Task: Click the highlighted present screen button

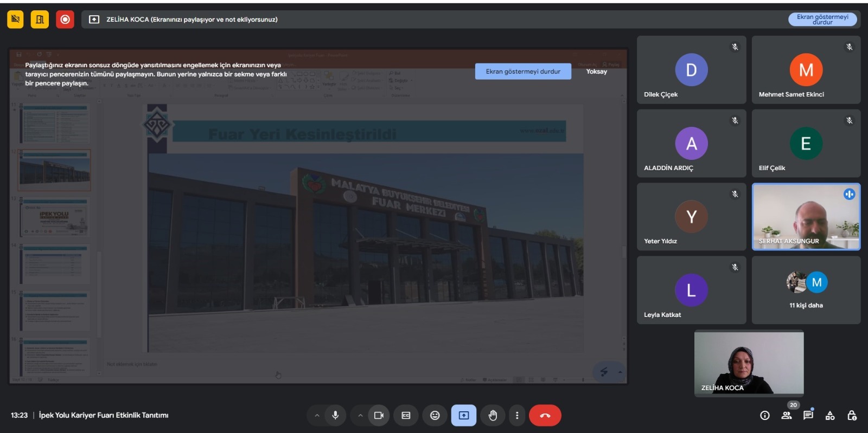Action: click(464, 416)
